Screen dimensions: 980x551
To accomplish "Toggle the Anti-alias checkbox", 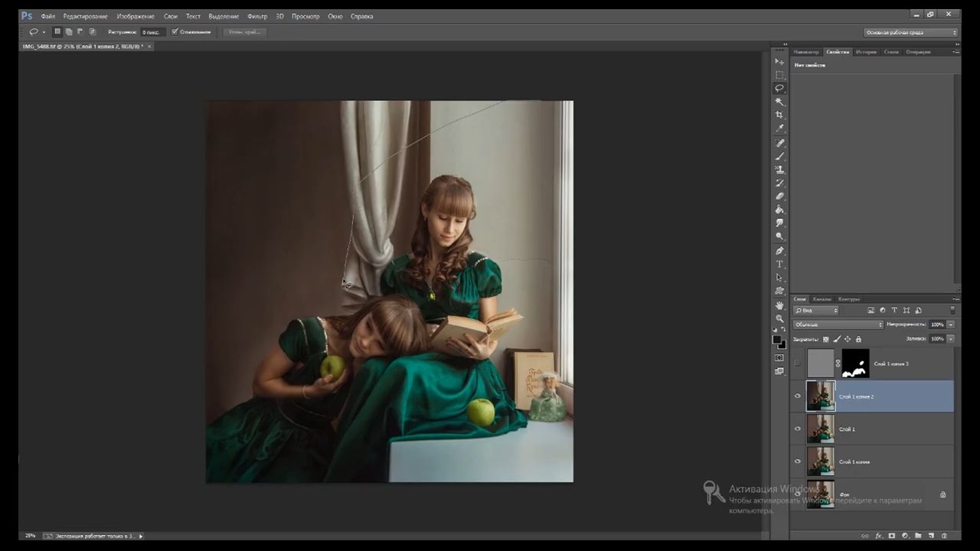I will click(x=175, y=32).
